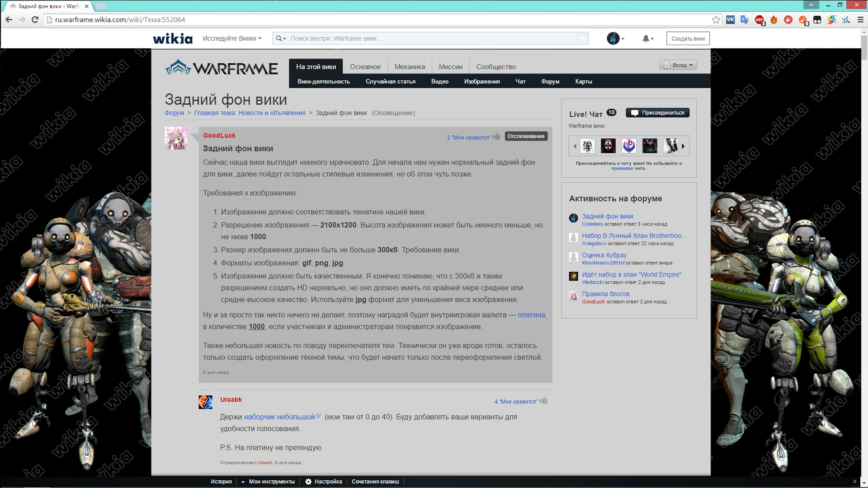This screenshot has width=868, height=488.
Task: Open the Вклад contribute dropdown
Action: [x=678, y=65]
